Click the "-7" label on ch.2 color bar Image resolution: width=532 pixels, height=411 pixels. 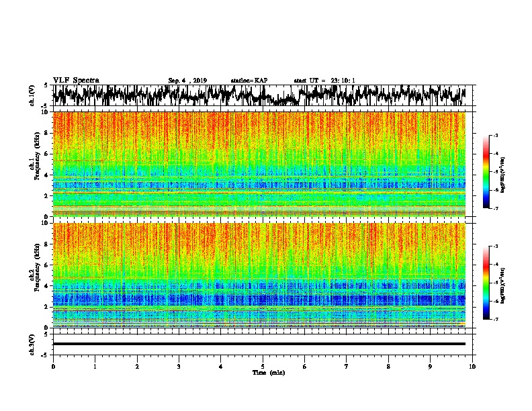(x=496, y=319)
